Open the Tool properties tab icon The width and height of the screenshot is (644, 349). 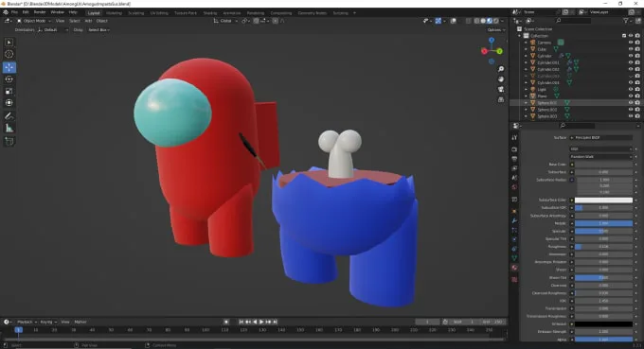[x=514, y=138]
